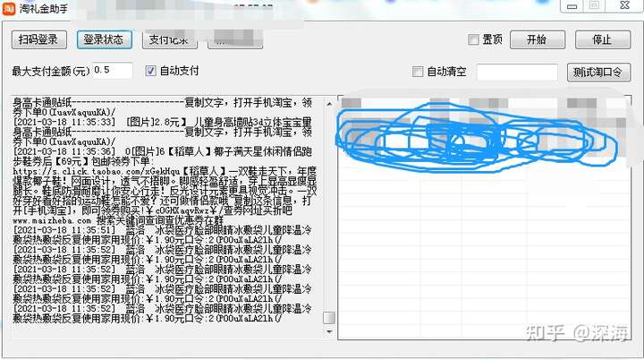644x360 pixels.
Task: Click the 最大支付金额(元) label
Action: (x=51, y=71)
